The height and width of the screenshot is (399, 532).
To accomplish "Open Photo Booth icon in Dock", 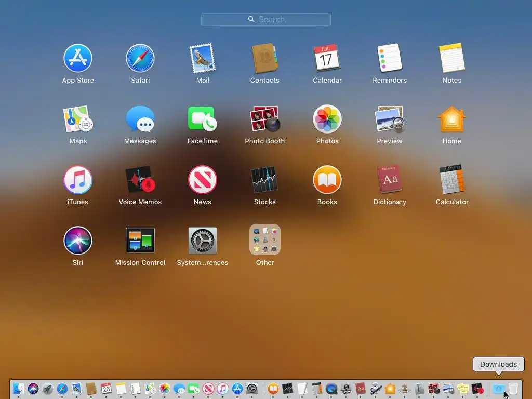I will coord(434,389).
